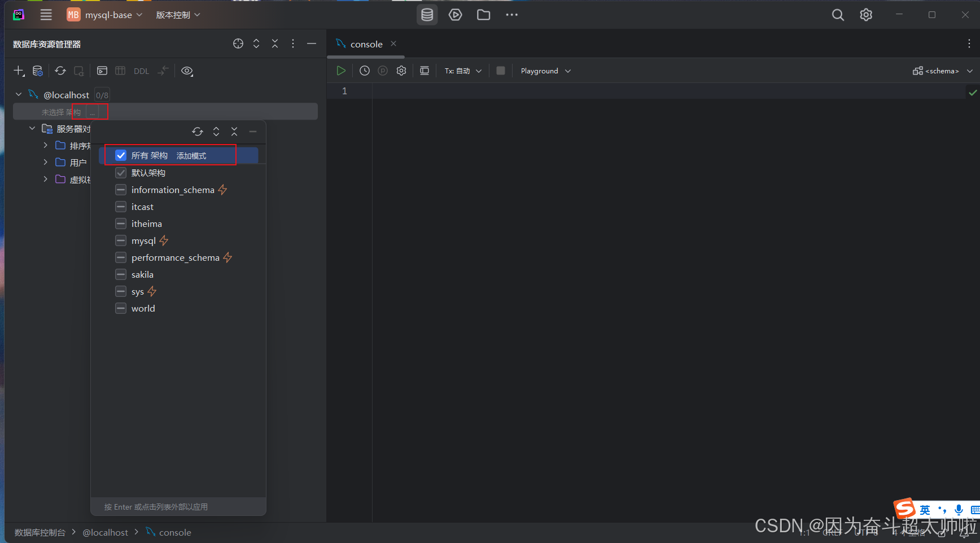
Task: Check the sakila schema checkbox
Action: pos(121,274)
